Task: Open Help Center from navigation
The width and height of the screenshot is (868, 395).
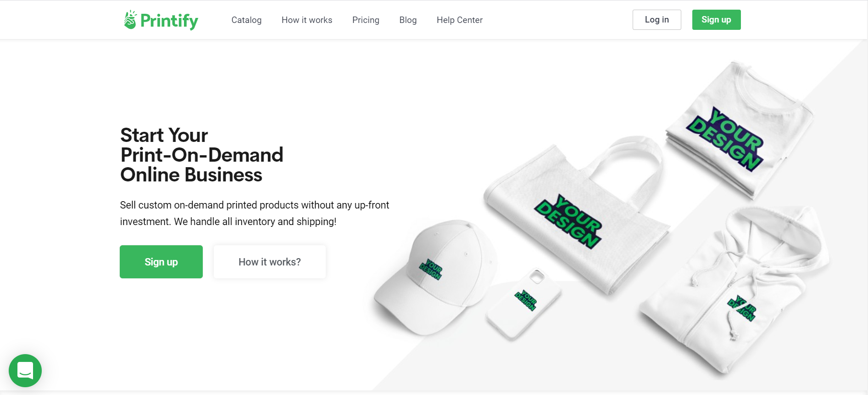Action: (460, 20)
